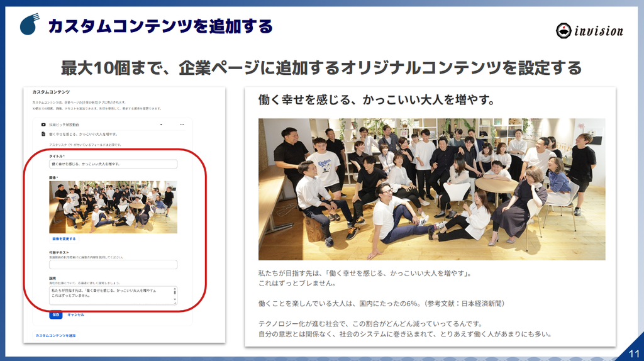Click the slide page number 11

pyautogui.click(x=634, y=353)
